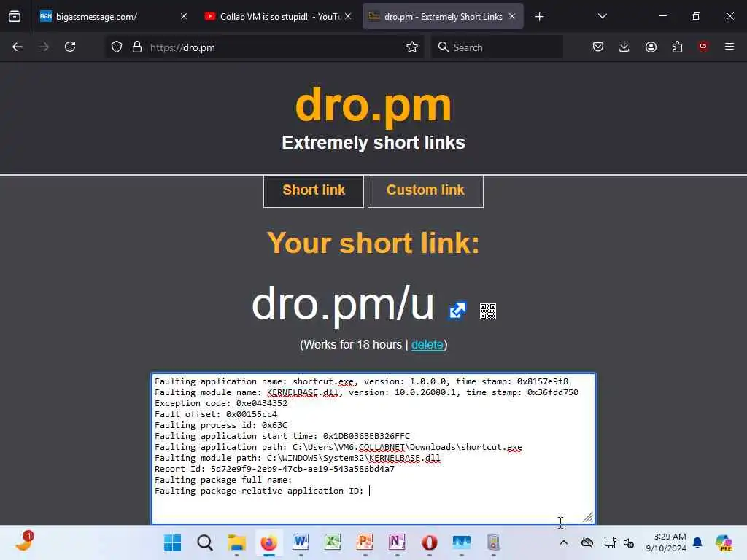Reload the current page

[x=70, y=47]
